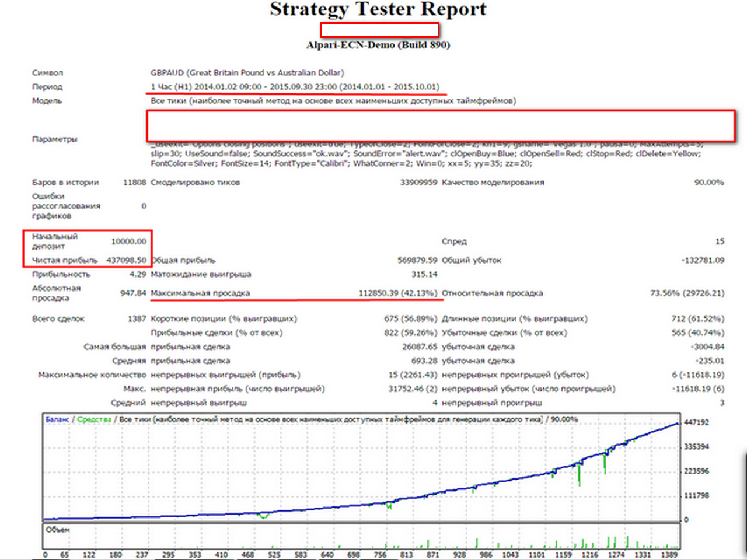Click the modelled ticks value "33909959"
The image size is (747, 560).
418,183
